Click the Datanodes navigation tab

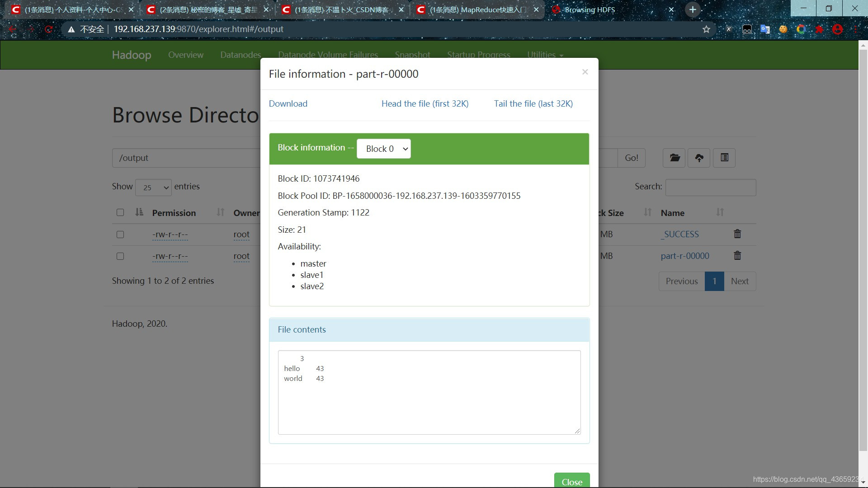click(x=241, y=55)
